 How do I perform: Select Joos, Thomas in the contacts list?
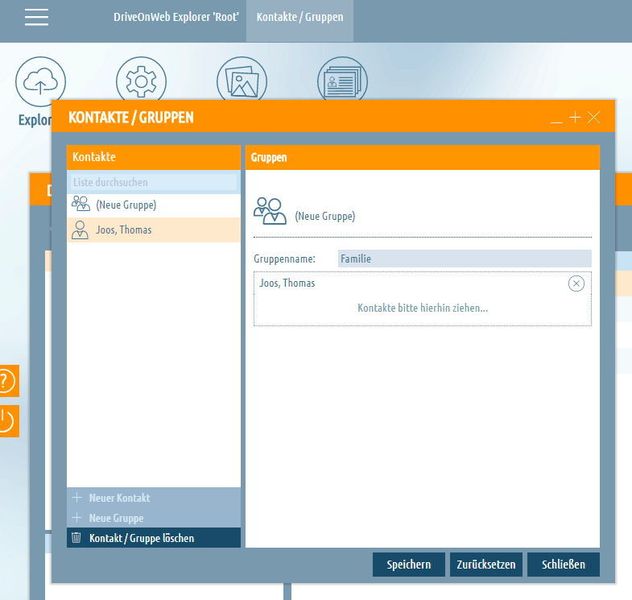tap(154, 230)
